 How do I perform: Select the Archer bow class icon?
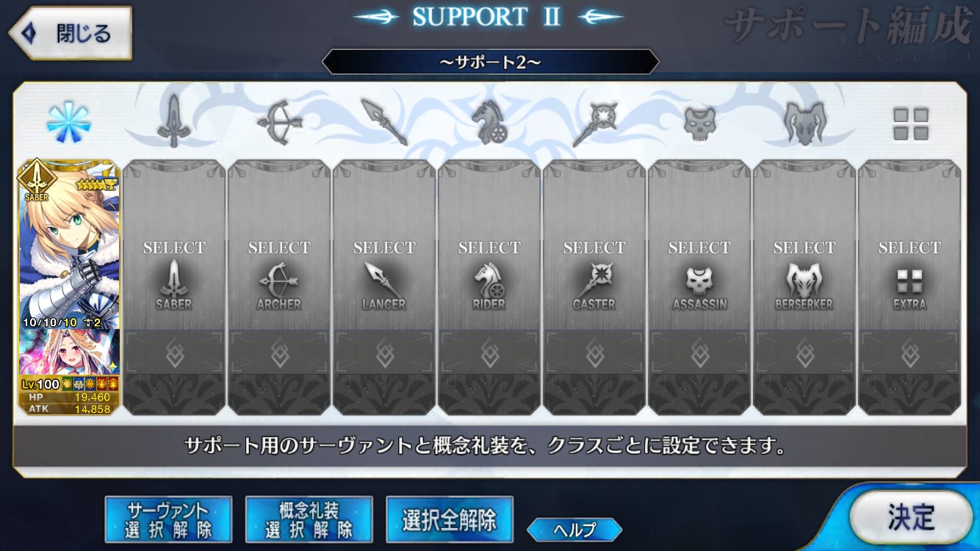278,123
